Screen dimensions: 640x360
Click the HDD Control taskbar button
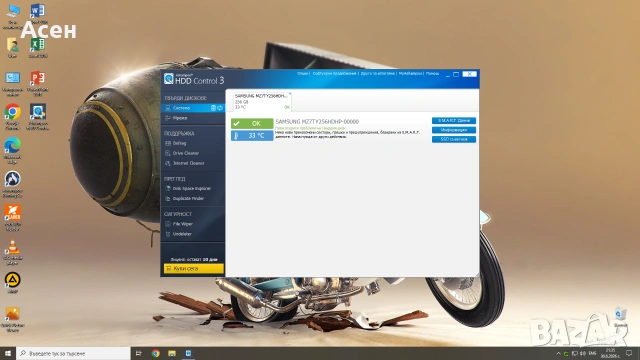coord(188,353)
